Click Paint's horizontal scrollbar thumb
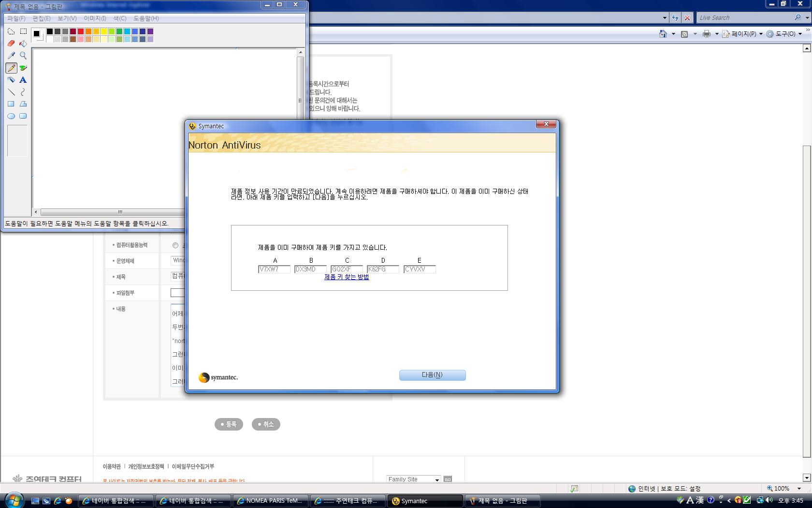The width and height of the screenshot is (812, 508). click(120, 212)
